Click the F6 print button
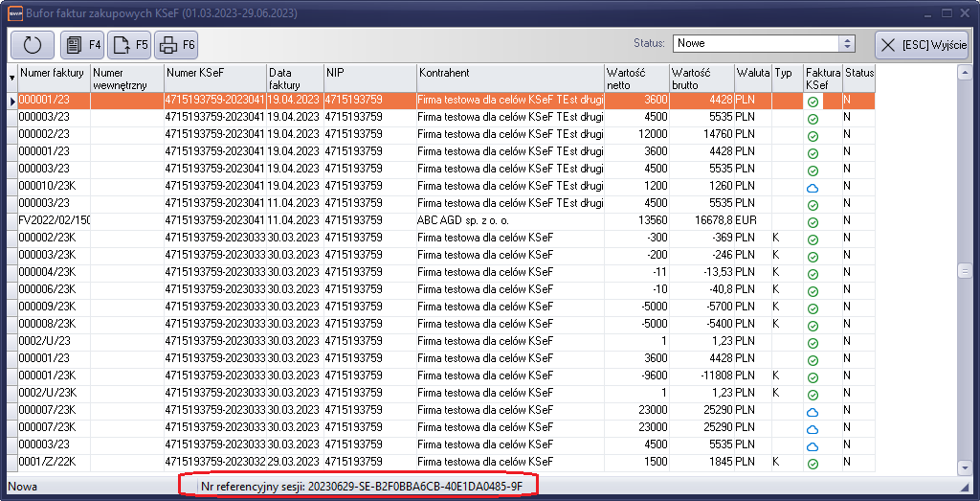This screenshot has height=501, width=980. pos(176,45)
